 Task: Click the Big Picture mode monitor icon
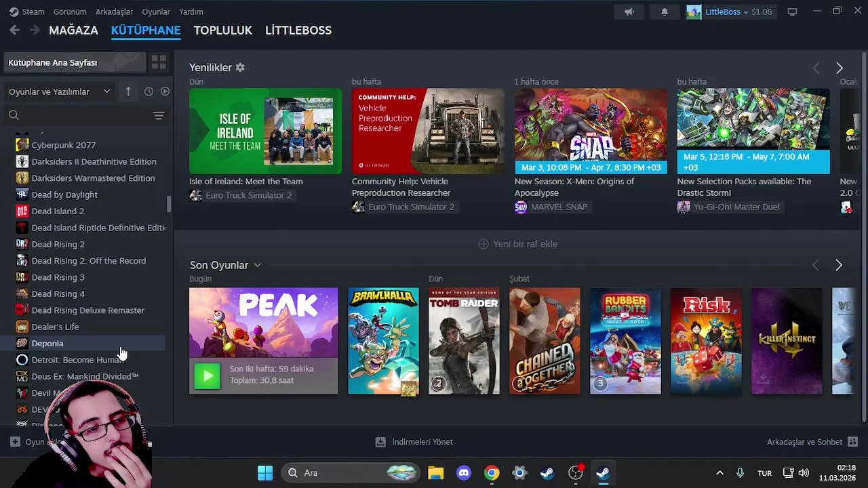pyautogui.click(x=792, y=12)
